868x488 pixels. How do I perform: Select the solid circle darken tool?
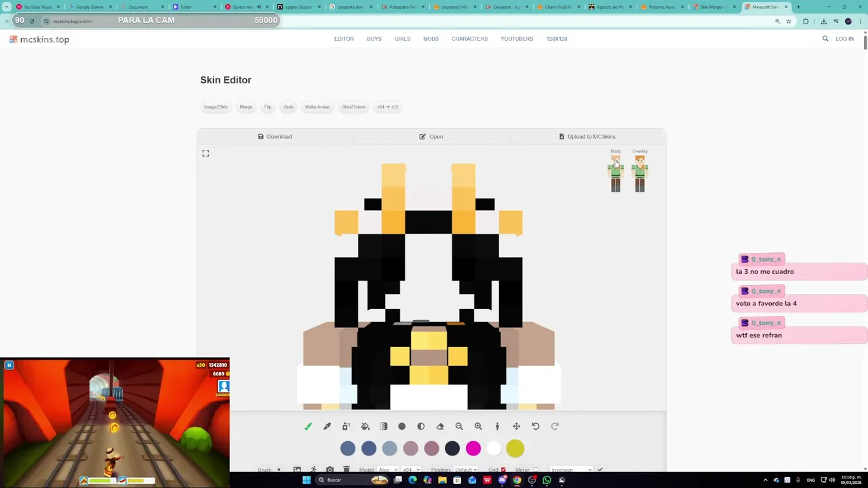click(402, 426)
